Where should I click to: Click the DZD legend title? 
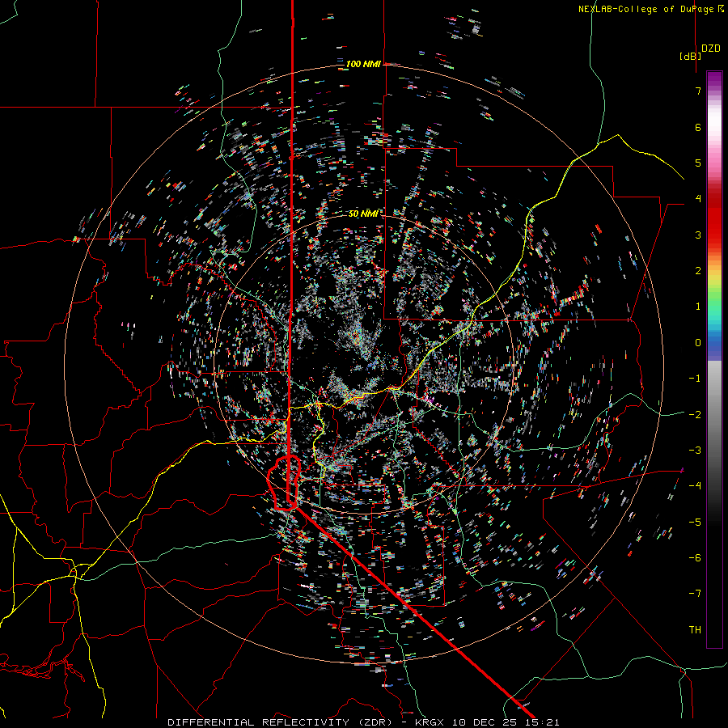(x=710, y=49)
